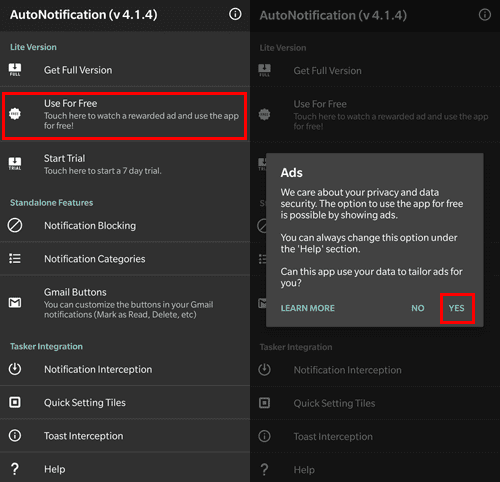Tap the Help question mark icon in left screen
This screenshot has width=500, height=482.
click(x=15, y=469)
